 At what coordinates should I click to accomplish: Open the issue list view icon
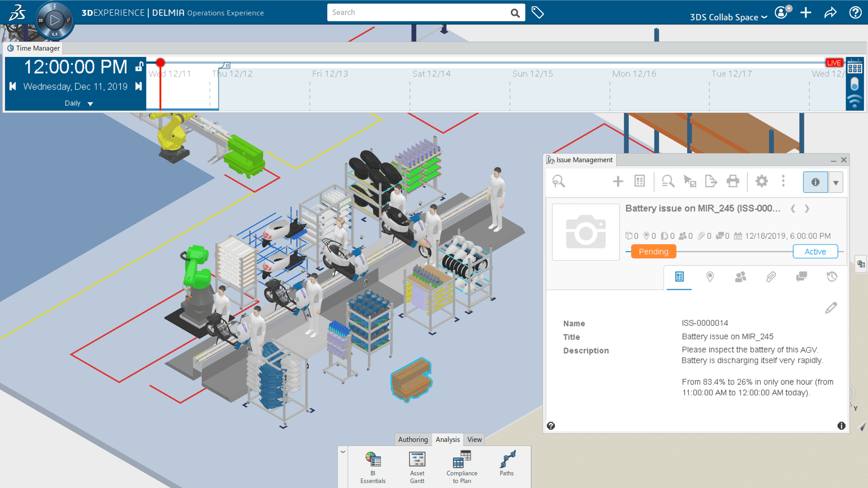[640, 181]
